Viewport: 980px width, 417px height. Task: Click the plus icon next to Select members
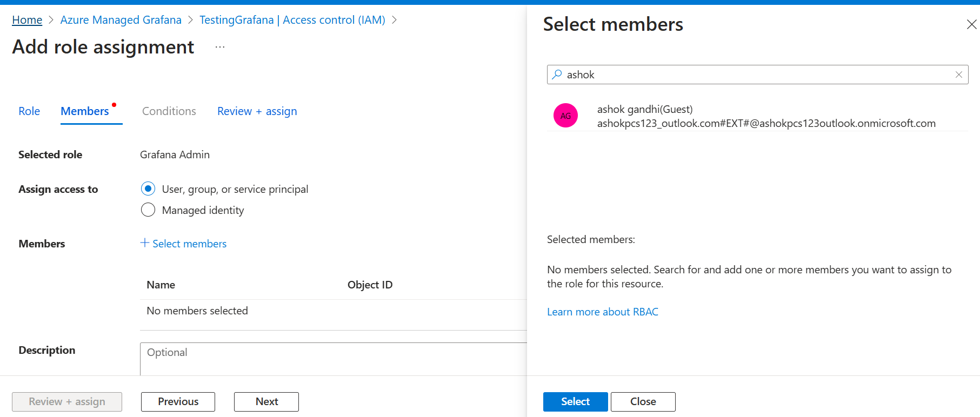145,243
